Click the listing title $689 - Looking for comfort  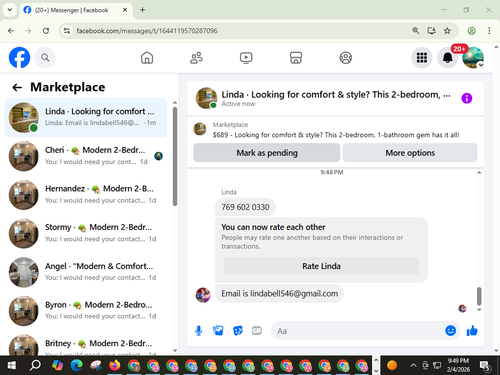(336, 135)
